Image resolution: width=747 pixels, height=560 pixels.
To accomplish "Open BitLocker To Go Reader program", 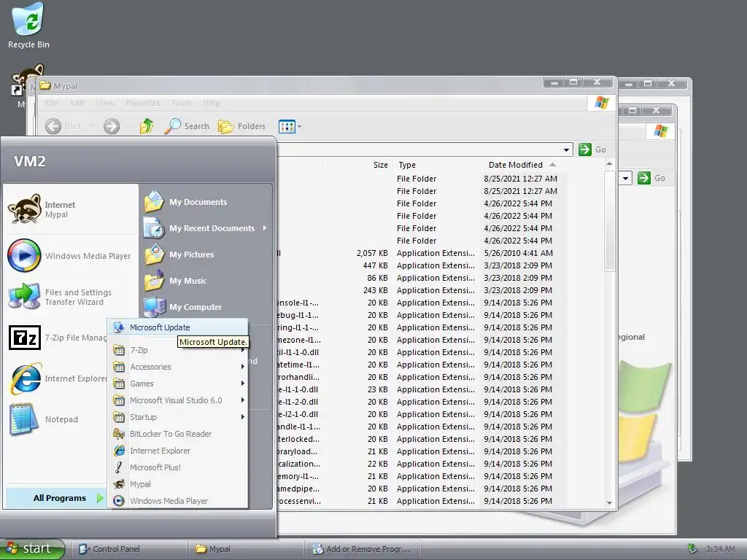I will pyautogui.click(x=178, y=434).
